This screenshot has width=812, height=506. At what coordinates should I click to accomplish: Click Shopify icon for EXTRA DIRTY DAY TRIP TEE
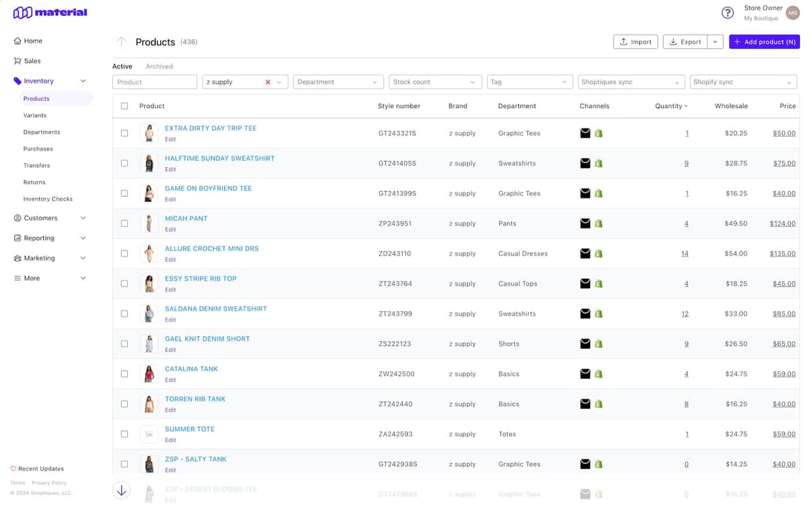coord(598,133)
